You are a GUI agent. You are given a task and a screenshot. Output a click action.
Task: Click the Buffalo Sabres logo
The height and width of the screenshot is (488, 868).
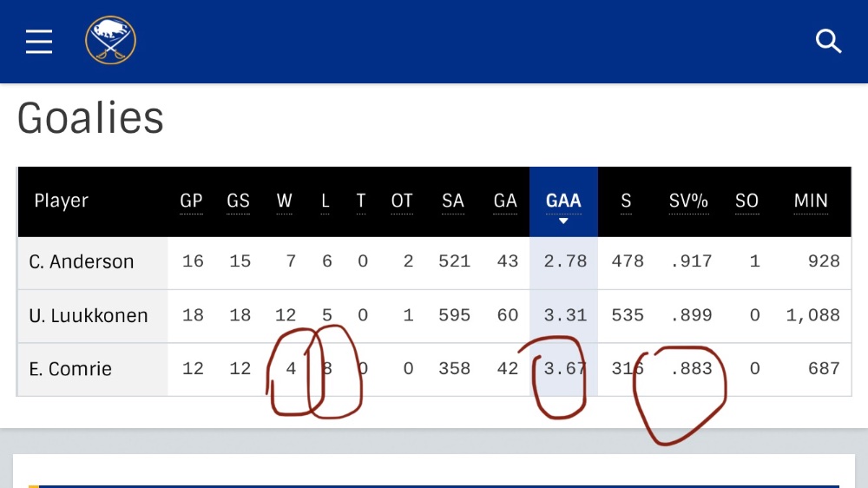110,41
